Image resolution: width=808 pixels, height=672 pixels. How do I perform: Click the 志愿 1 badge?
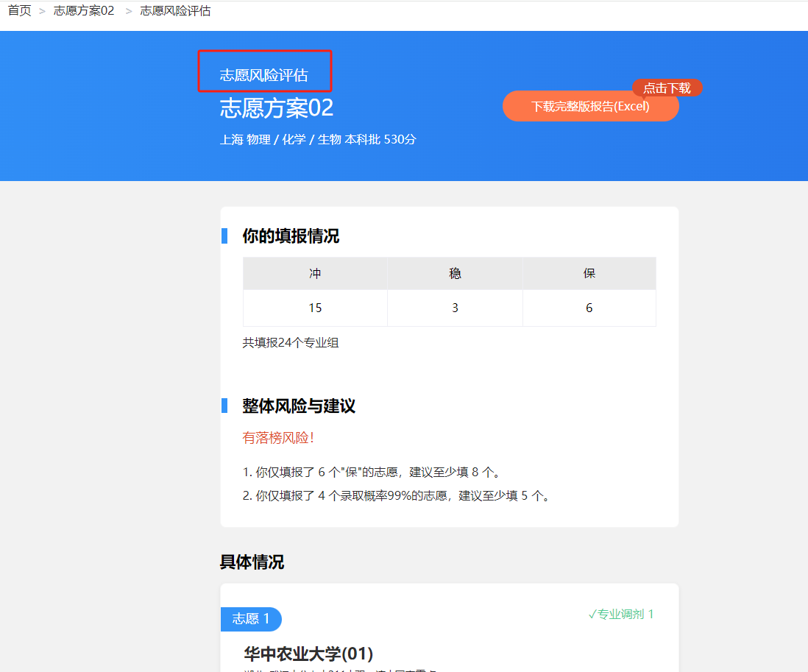coord(251,619)
